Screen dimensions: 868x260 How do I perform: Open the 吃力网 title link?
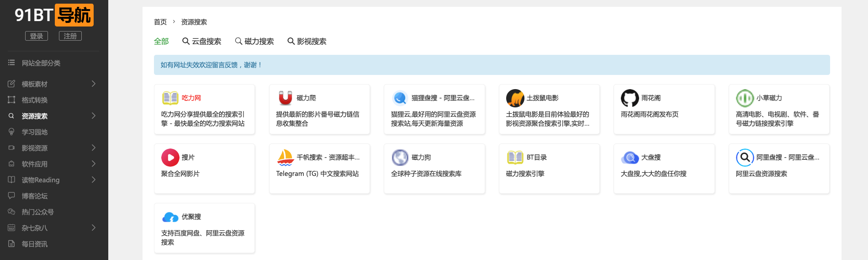(191, 98)
